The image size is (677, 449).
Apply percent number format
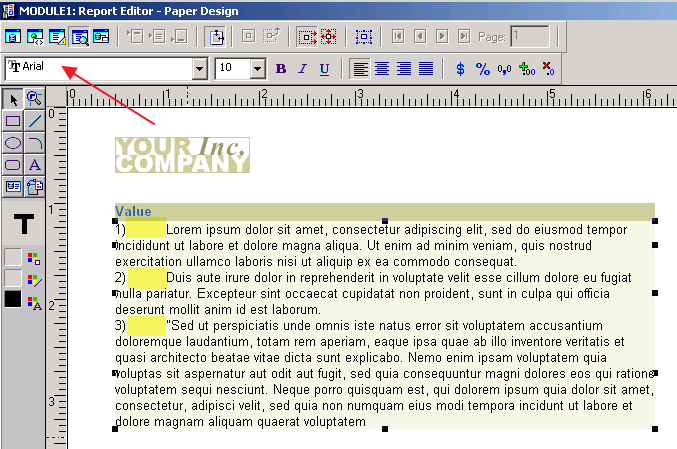483,69
